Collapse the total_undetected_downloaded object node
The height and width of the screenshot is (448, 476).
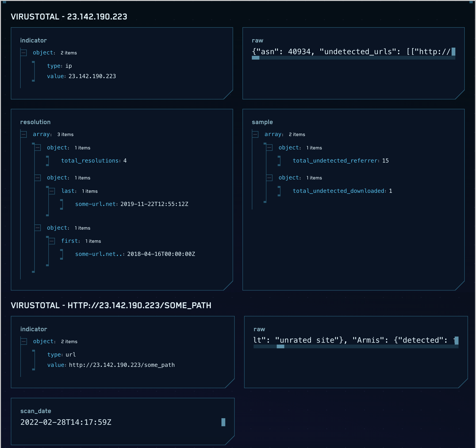[270, 178]
